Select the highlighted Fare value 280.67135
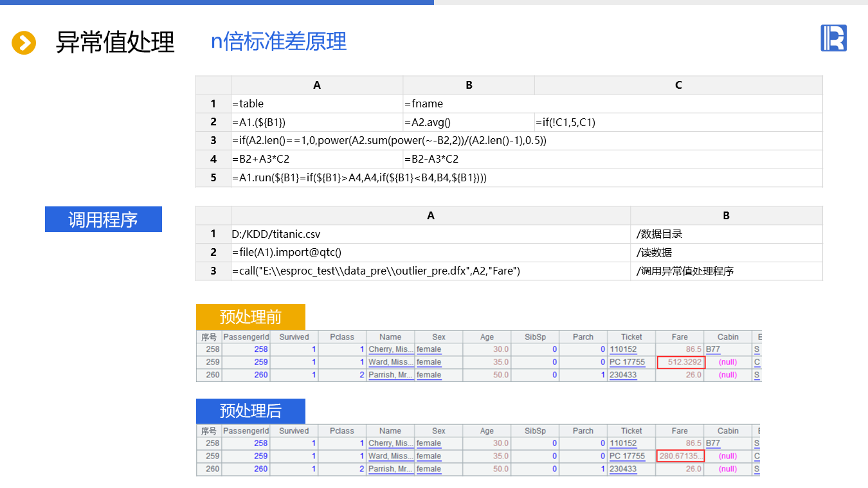Screen dimensions: 868x488 [x=681, y=456]
